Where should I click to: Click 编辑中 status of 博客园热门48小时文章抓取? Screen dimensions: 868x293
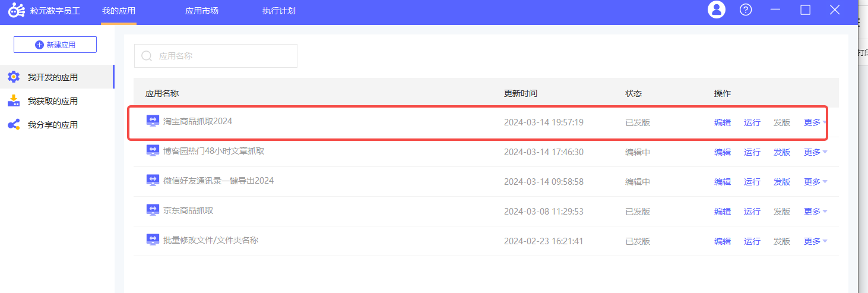[x=638, y=152]
